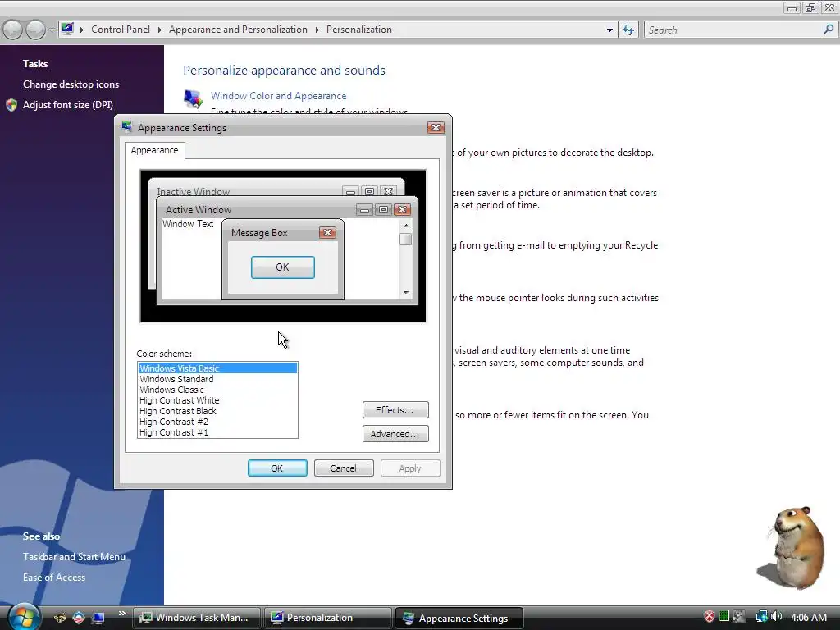Click the address bar computer icon
This screenshot has width=840, height=630.
67,29
